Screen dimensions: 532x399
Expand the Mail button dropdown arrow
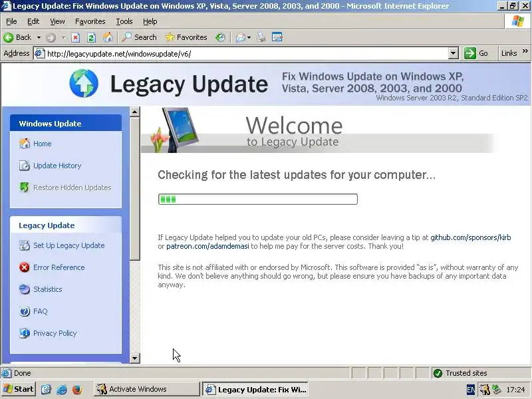pos(249,37)
